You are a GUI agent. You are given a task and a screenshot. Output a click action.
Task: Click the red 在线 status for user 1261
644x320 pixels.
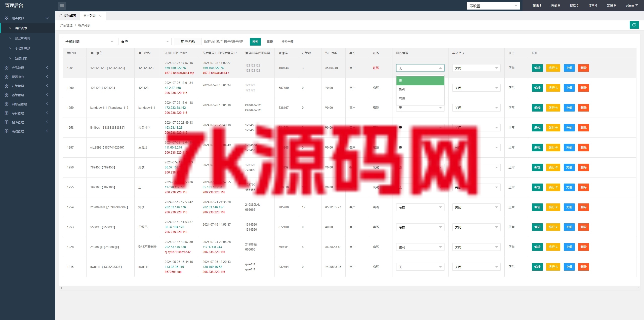point(376,68)
